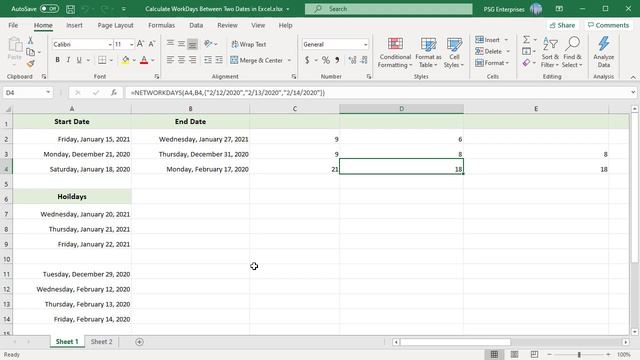The image size is (640, 360).
Task: Click the Name Box showing D4
Action: pyautogui.click(x=27, y=93)
